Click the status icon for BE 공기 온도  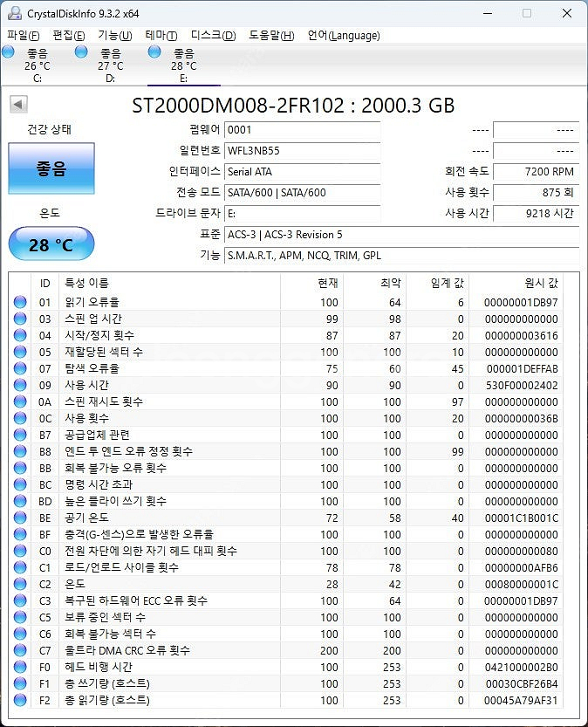click(x=20, y=518)
